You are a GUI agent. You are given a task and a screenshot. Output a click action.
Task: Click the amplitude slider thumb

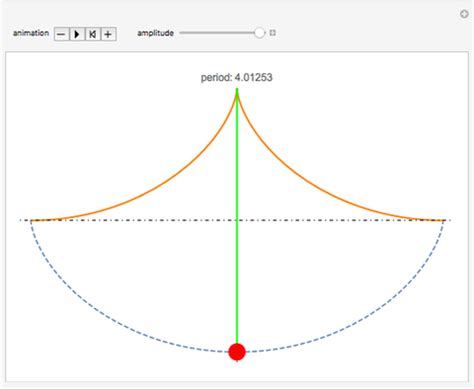pyautogui.click(x=259, y=33)
